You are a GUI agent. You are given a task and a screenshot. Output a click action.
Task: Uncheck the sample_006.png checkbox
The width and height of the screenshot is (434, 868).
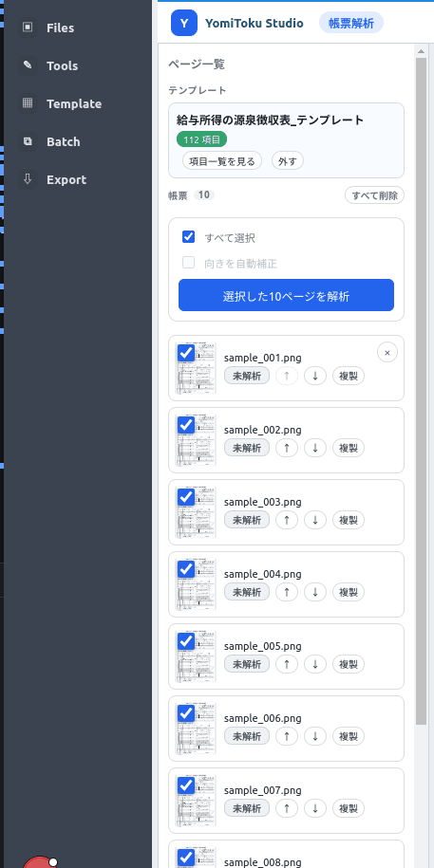[186, 713]
